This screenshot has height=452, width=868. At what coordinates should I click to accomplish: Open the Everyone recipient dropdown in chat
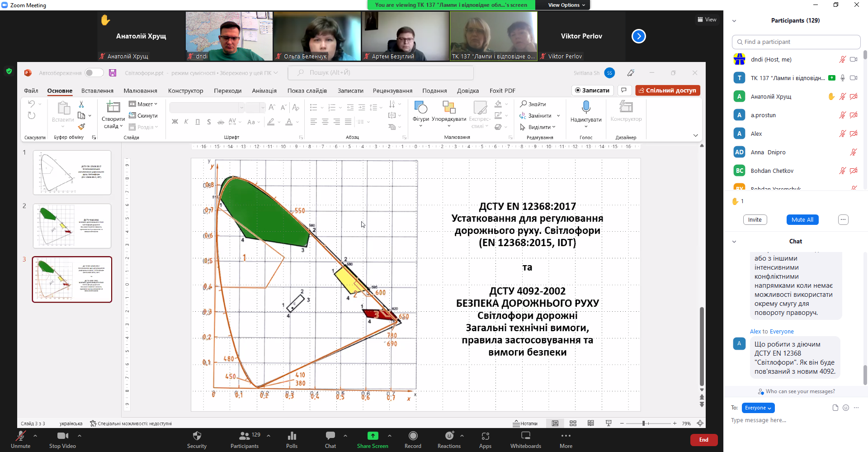pyautogui.click(x=758, y=408)
